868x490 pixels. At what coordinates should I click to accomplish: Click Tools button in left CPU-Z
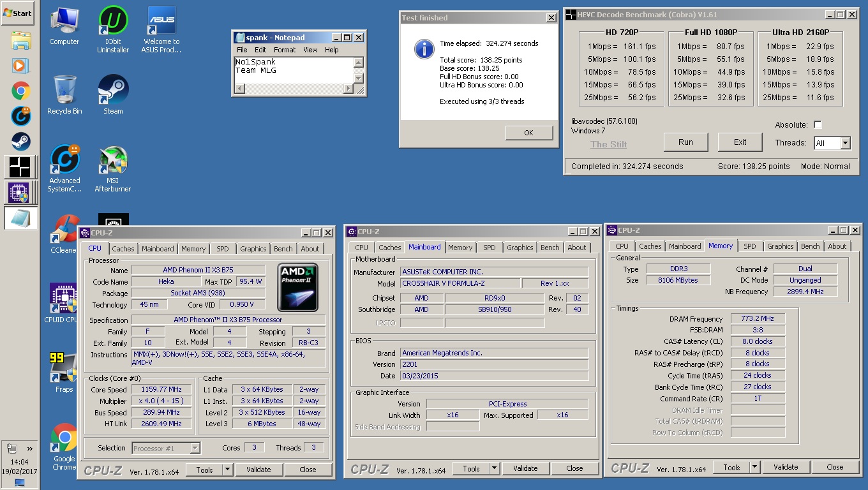coord(204,470)
